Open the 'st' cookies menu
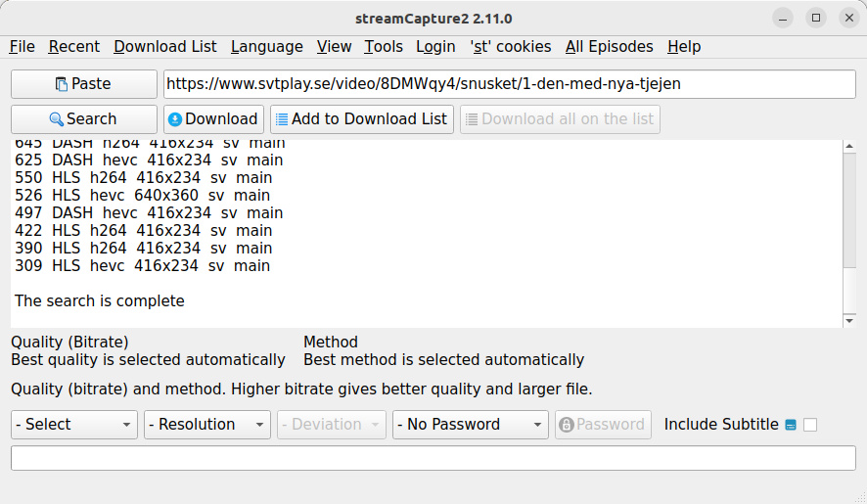 [511, 46]
